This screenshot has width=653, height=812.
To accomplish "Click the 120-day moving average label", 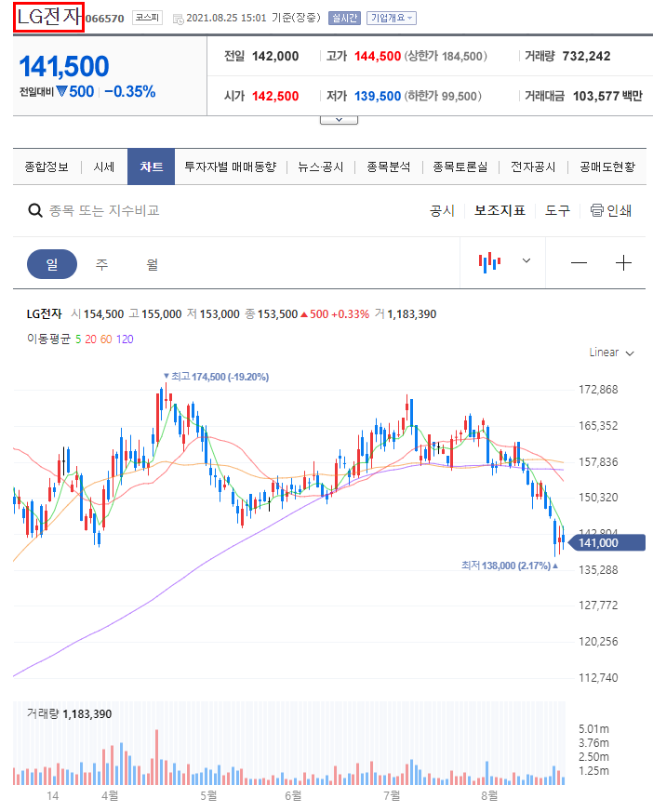I will click(125, 339).
